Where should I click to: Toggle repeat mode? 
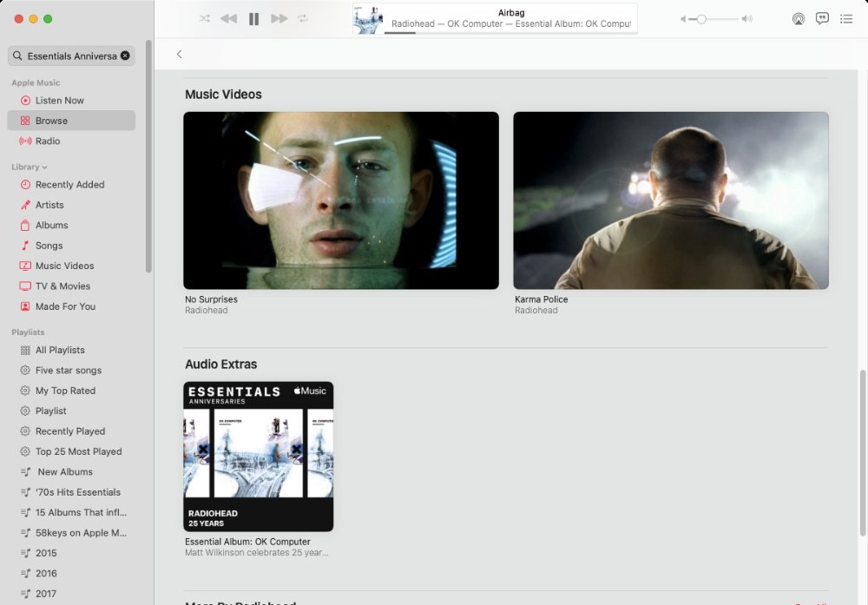[303, 18]
